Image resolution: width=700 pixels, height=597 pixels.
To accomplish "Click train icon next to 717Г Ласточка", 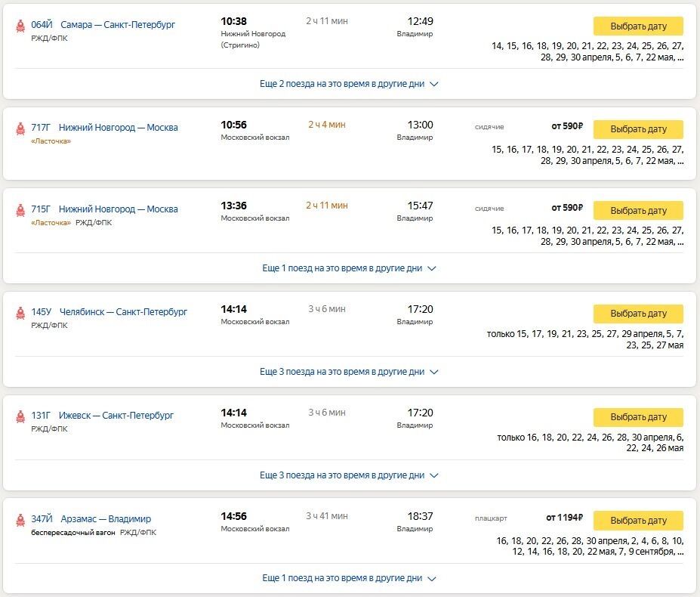I will 20,129.
